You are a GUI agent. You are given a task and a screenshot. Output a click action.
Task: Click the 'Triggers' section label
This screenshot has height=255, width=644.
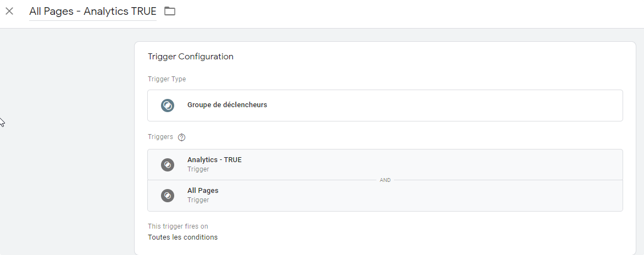pyautogui.click(x=160, y=137)
